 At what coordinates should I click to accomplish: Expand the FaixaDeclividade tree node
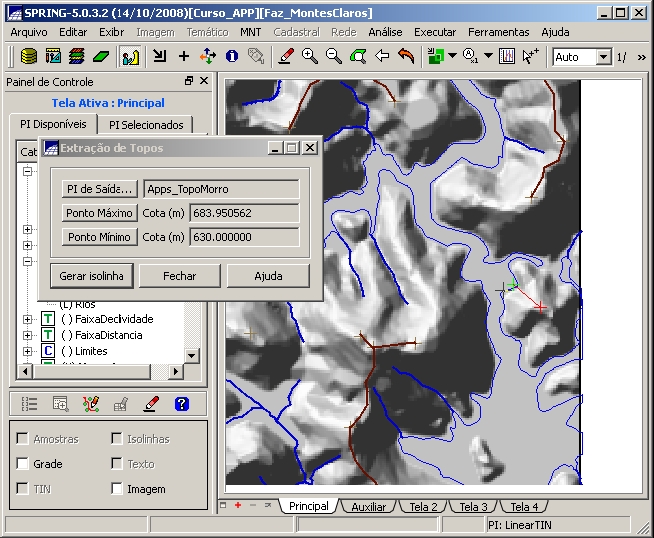point(27,319)
